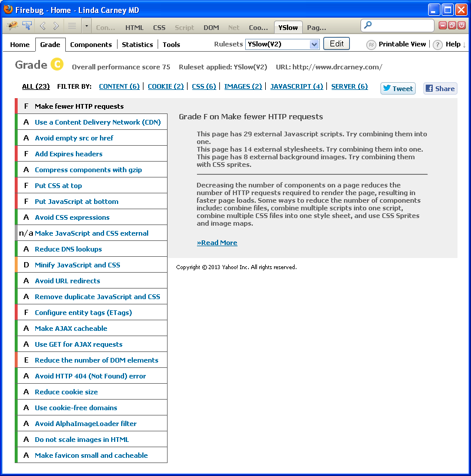This screenshot has width=471, height=476.
Task: Filter rules by IMAGES (2)
Action: click(243, 86)
